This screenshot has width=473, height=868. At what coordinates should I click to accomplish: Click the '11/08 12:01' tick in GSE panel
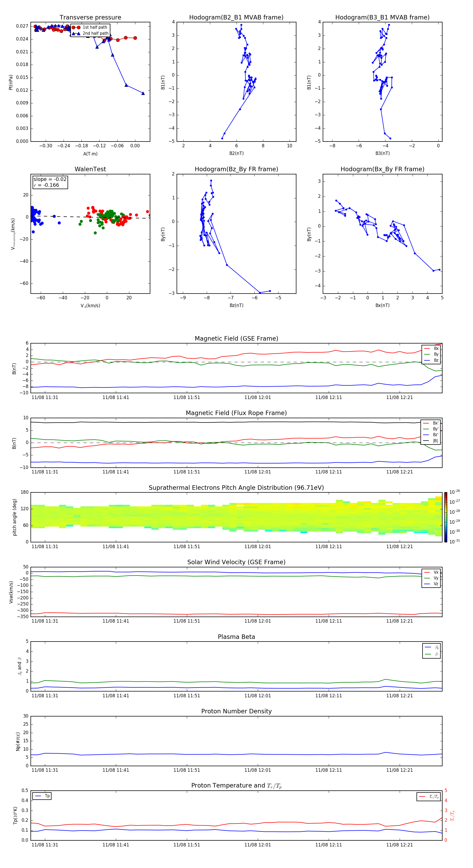tap(258, 398)
